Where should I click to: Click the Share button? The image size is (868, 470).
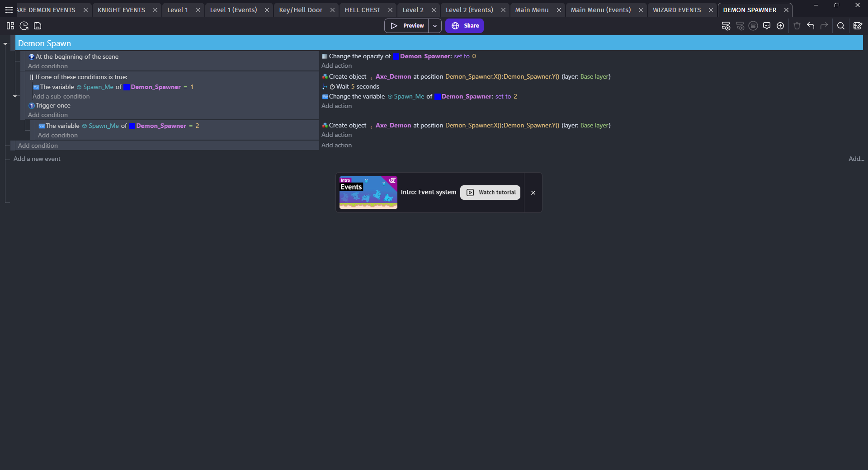click(464, 26)
